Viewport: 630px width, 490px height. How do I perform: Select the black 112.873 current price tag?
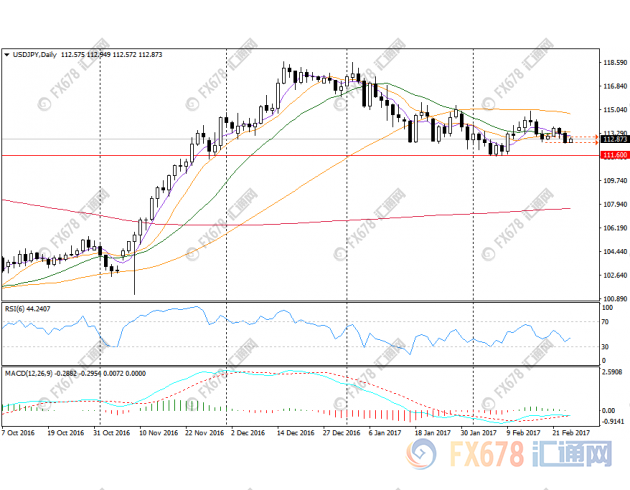(612, 140)
